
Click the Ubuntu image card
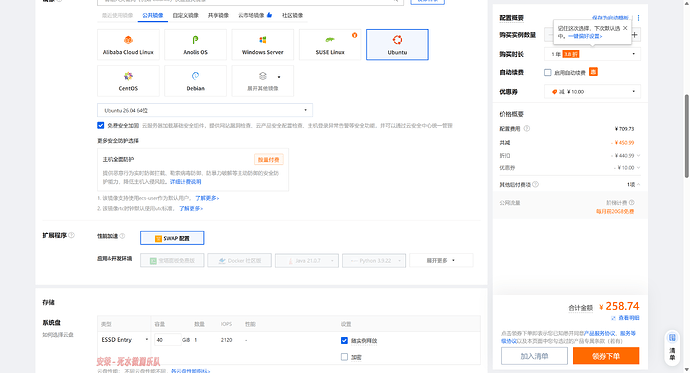(397, 44)
